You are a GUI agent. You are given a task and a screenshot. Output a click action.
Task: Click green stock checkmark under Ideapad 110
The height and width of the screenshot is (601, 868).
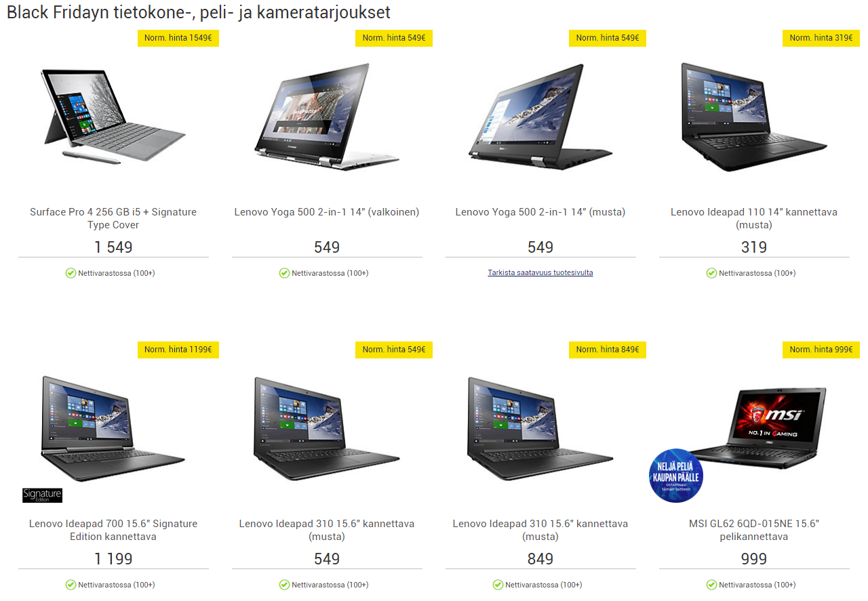(711, 273)
